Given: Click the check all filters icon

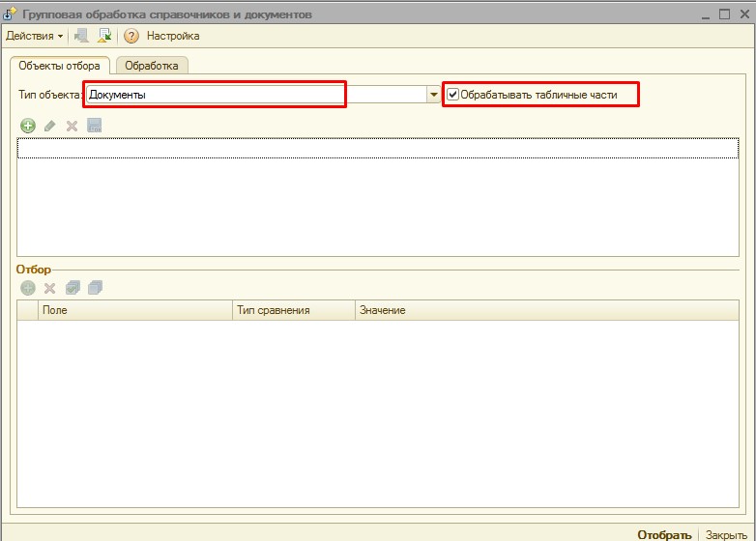Looking at the screenshot, I should tap(73, 288).
